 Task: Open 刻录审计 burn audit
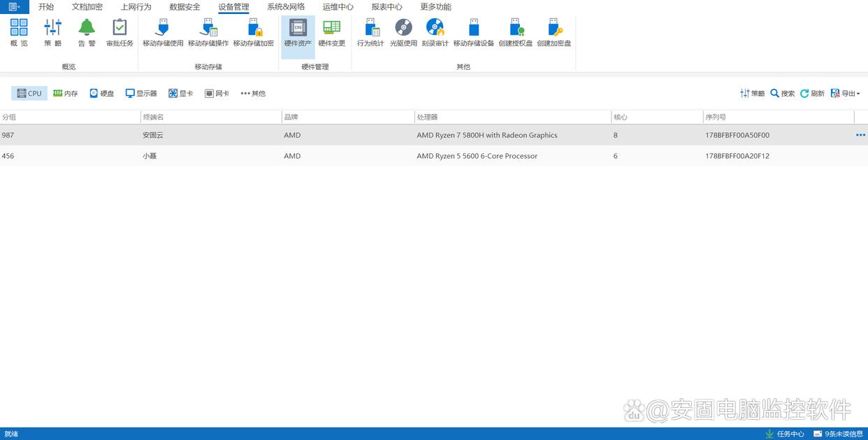tap(435, 33)
